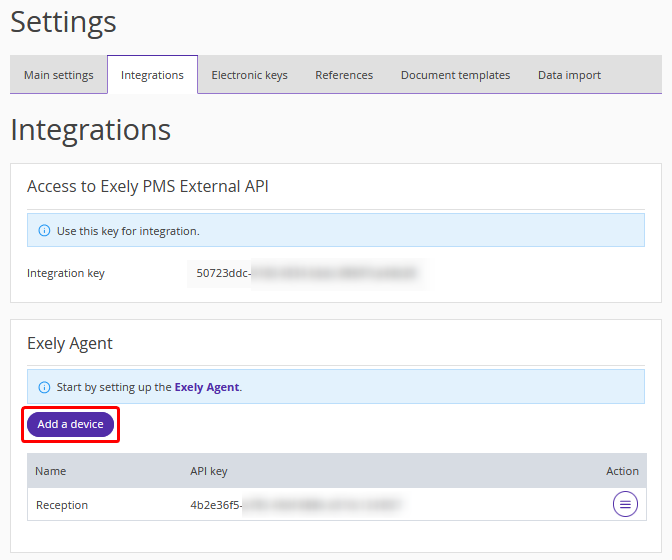Click info icon beside 'Use this key'

tap(44, 231)
